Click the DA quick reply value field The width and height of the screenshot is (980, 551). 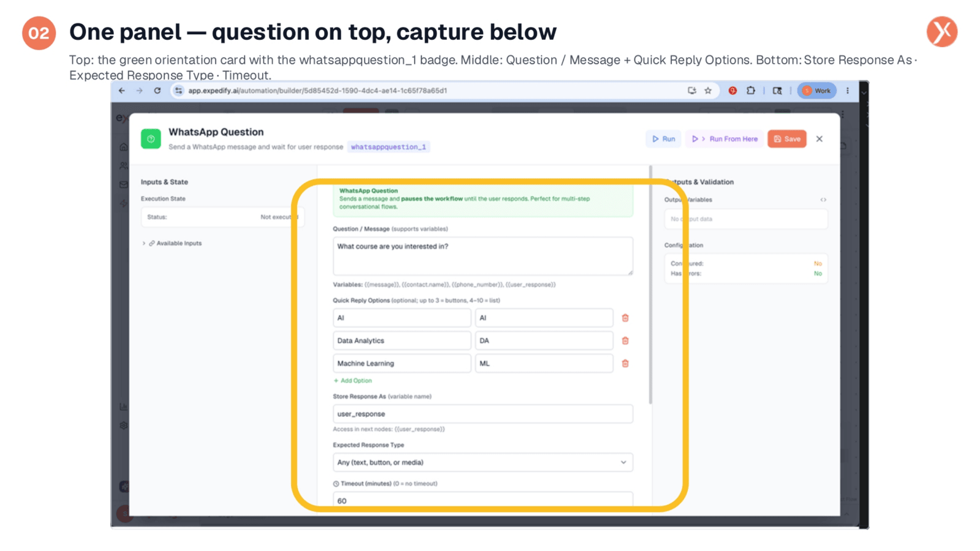[x=544, y=340]
